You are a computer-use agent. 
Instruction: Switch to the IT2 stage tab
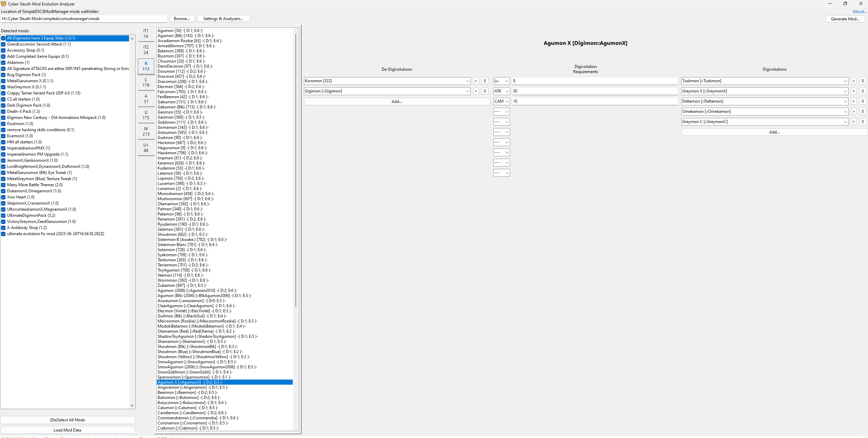(146, 50)
